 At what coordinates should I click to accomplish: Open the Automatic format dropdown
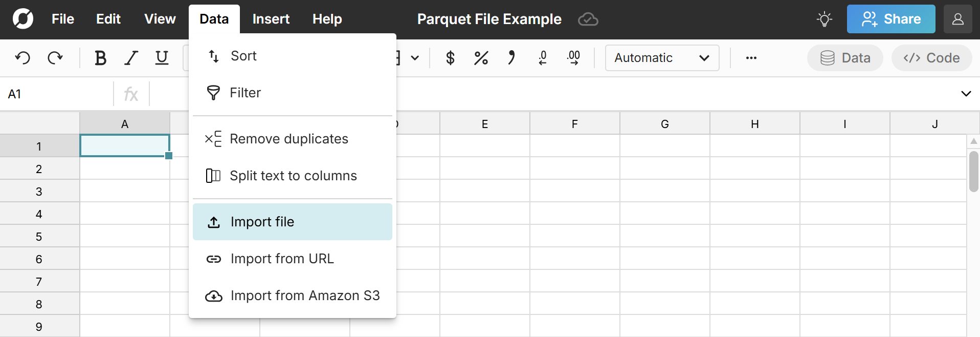(662, 58)
